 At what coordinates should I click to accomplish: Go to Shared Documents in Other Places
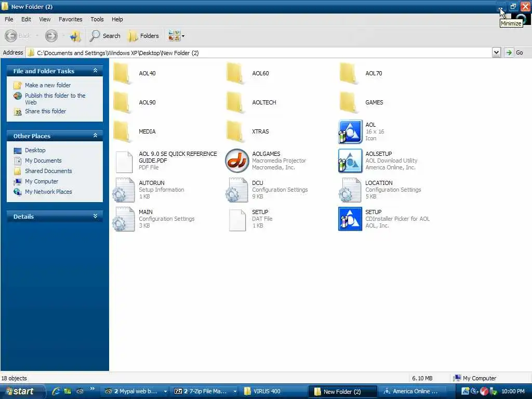click(x=43, y=171)
